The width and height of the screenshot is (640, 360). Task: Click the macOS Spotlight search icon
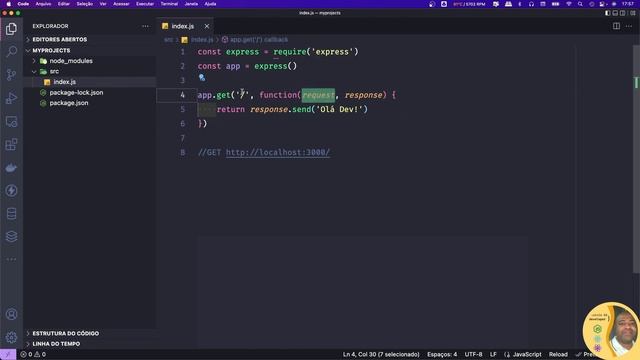[x=580, y=4]
